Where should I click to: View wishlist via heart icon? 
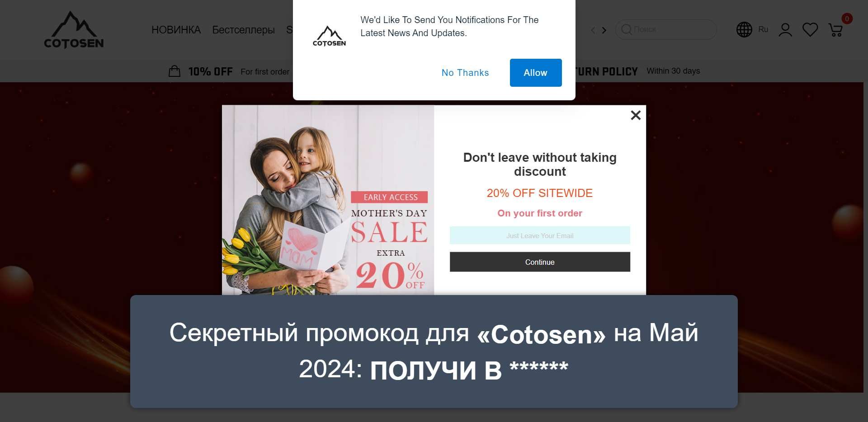coord(810,30)
